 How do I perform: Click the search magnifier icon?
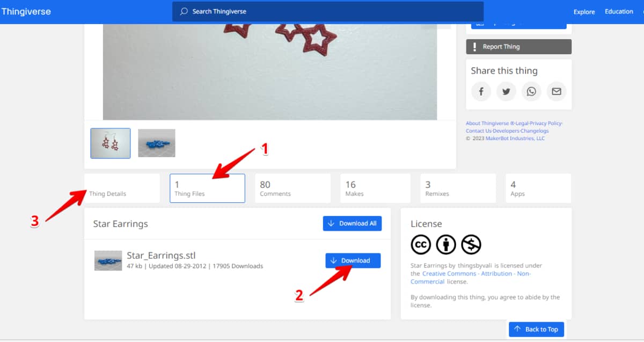click(x=184, y=11)
